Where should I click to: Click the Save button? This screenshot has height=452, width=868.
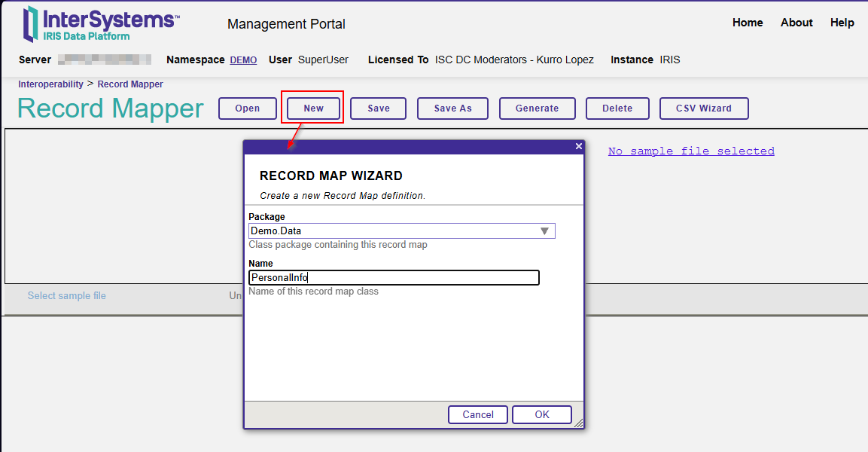click(x=378, y=108)
